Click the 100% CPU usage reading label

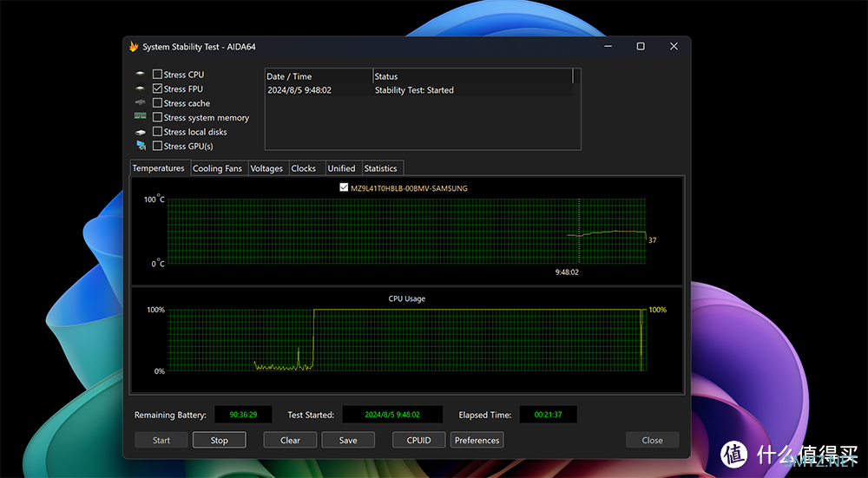click(x=658, y=310)
